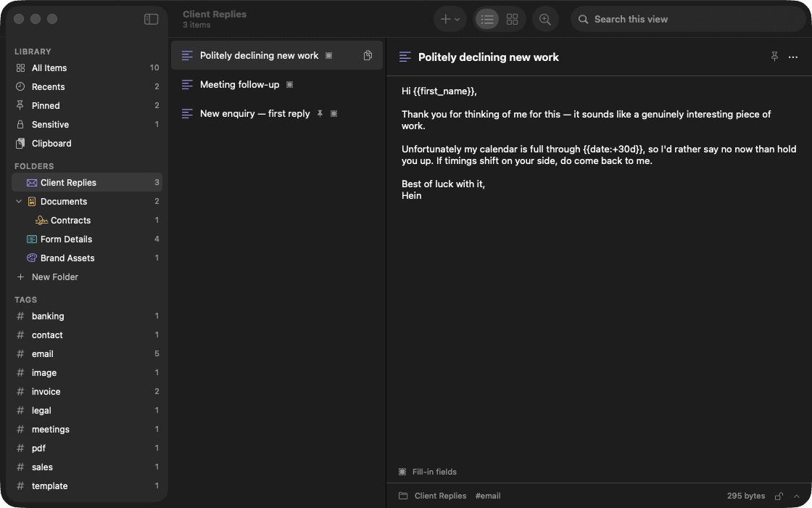Show Recents library section

tap(87, 86)
